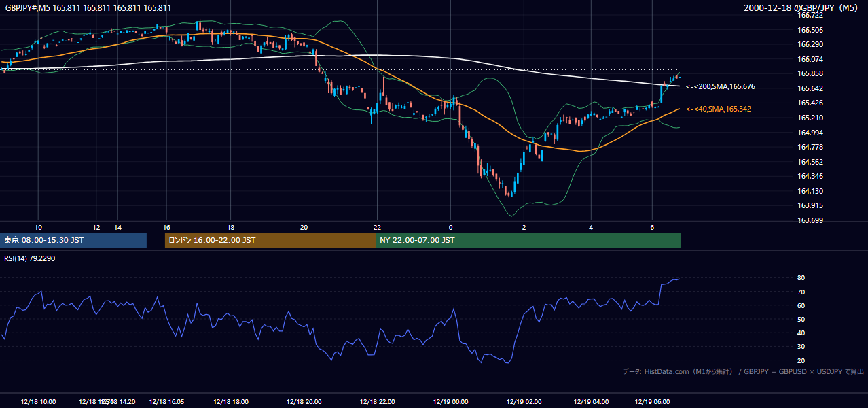Click RSI axis level 40
Viewport: 868px width, 408px height.
pyautogui.click(x=801, y=333)
